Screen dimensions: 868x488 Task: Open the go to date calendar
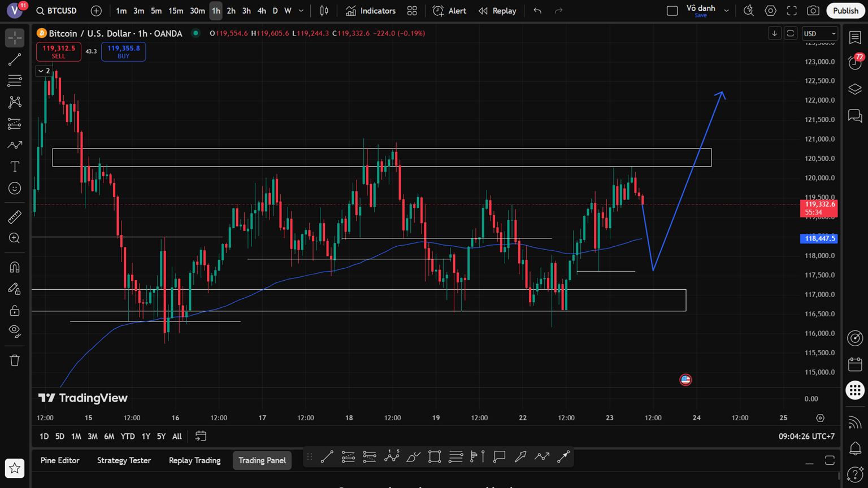[201, 436]
